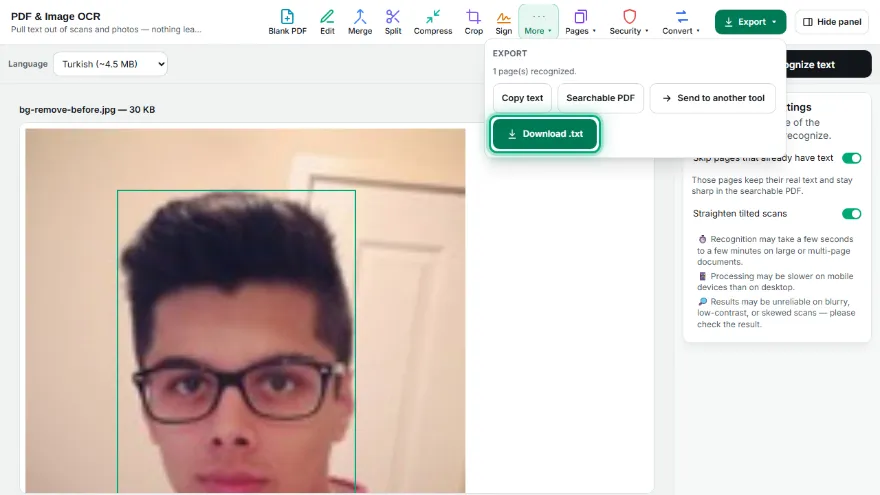The image size is (880, 495).
Task: Choose OCR language from Turkish dropdown
Action: [x=111, y=64]
